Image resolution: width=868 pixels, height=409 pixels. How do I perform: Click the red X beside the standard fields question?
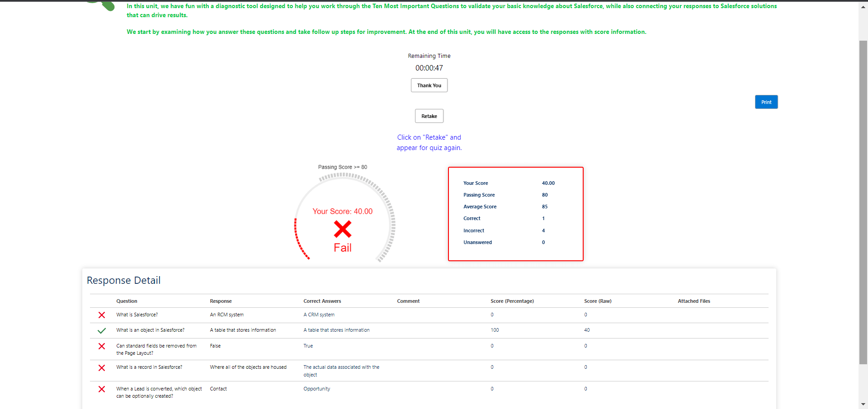point(102,346)
